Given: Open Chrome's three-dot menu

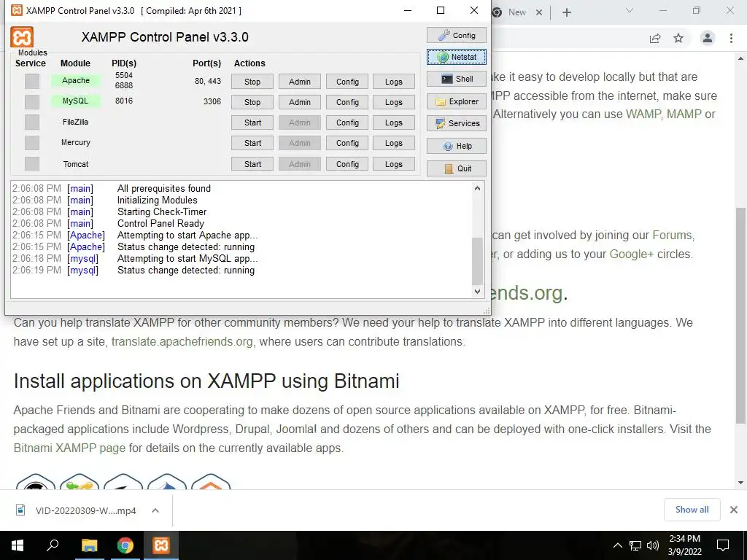Looking at the screenshot, I should coord(731,38).
